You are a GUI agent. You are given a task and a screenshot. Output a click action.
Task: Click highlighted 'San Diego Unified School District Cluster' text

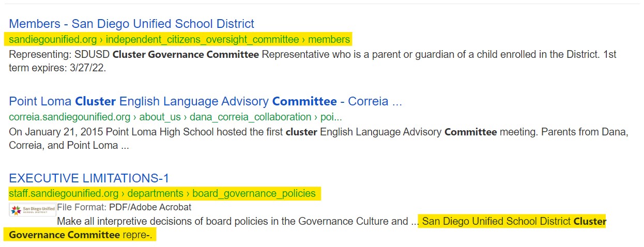click(x=514, y=222)
